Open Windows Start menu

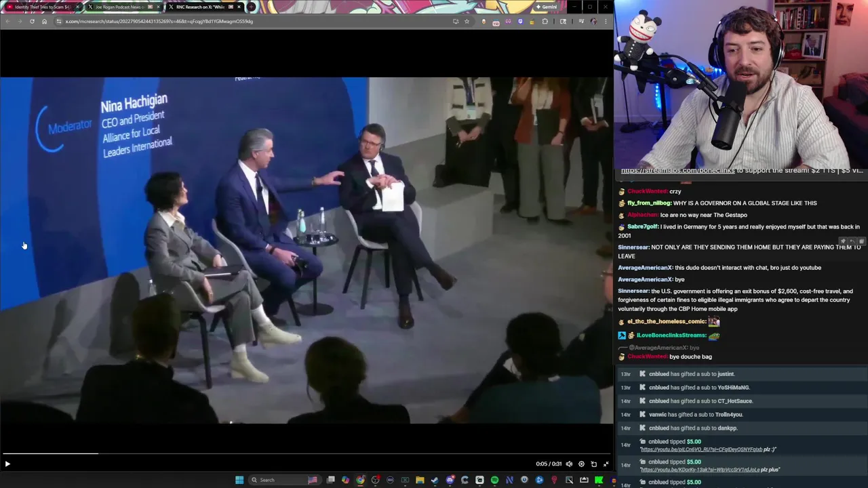coord(239,480)
